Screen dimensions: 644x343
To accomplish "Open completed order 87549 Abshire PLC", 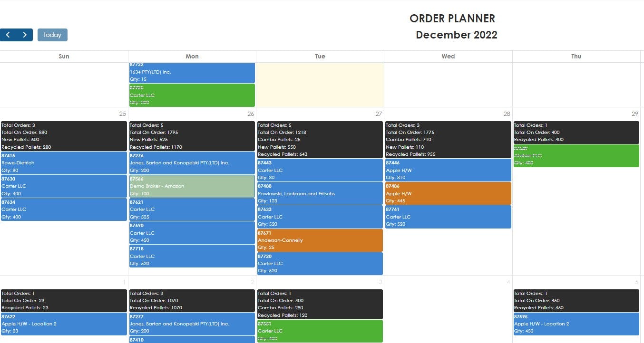I will click(x=576, y=156).
